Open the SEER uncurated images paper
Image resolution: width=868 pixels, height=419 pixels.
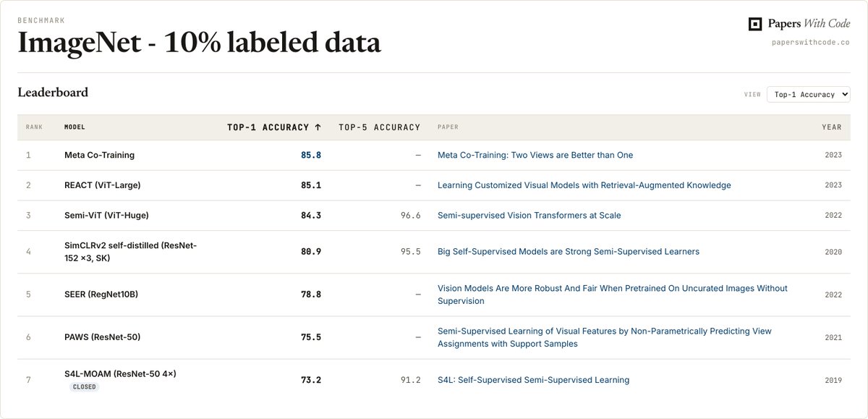click(613, 295)
